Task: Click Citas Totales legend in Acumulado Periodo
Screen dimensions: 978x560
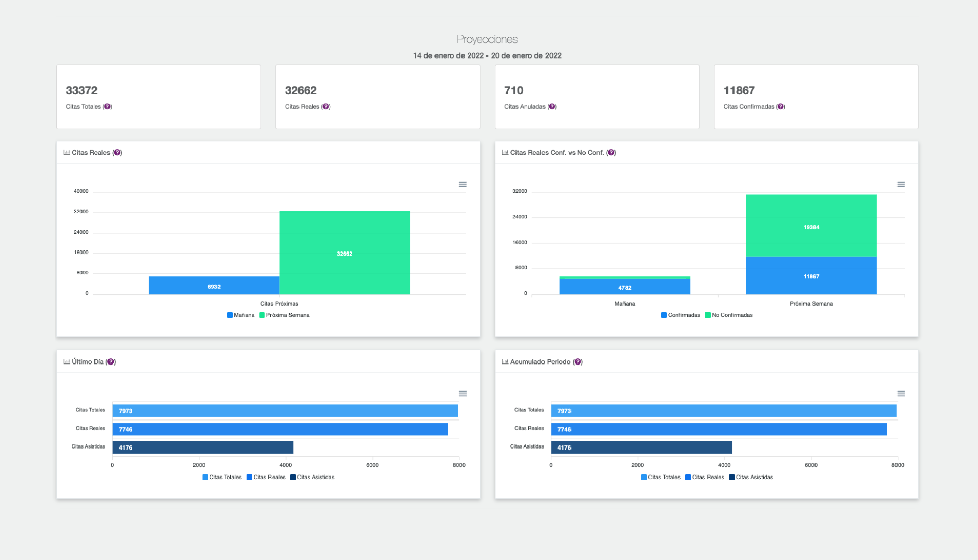Action: 661,478
